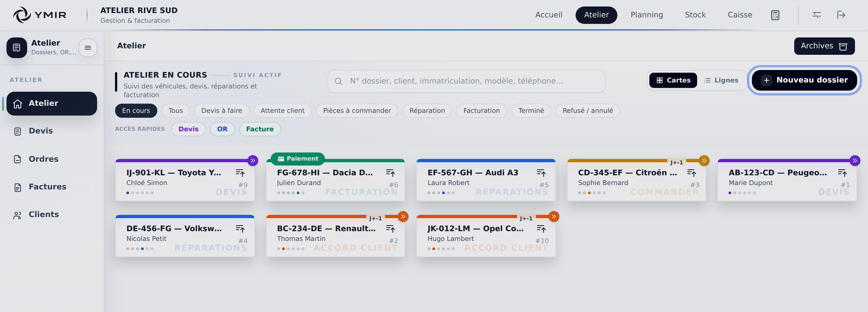Screen dimensions: 868x312
Task: Click the sort arrow icon on IJ-901-KL card
Action: click(240, 173)
